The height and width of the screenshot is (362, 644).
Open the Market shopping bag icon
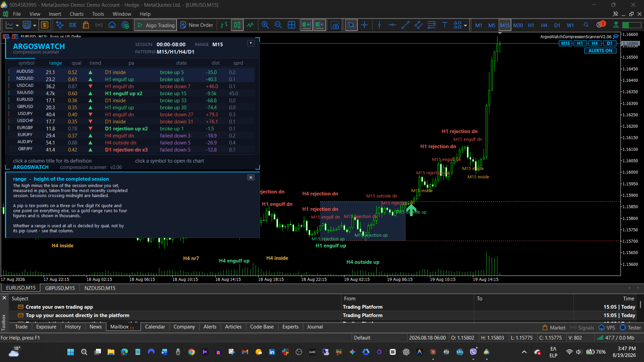tap(86, 25)
